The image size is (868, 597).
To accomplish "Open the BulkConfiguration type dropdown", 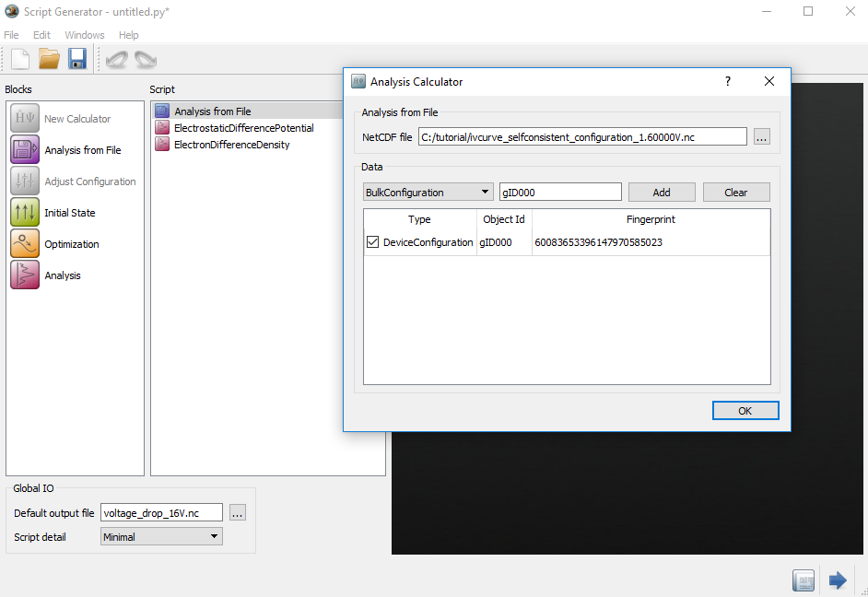I will pyautogui.click(x=428, y=192).
